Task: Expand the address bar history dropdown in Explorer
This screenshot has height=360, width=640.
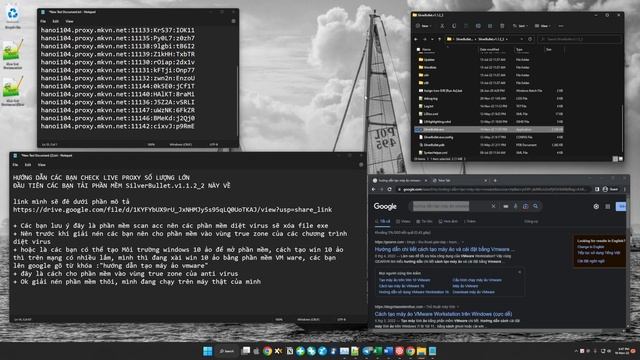Action: coord(522,39)
